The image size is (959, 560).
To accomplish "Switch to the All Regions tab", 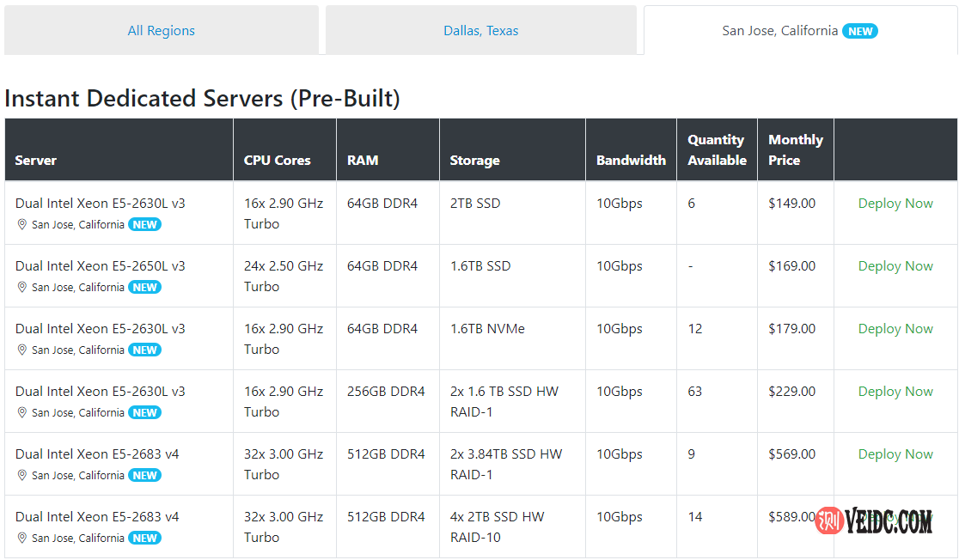I will coord(161,31).
